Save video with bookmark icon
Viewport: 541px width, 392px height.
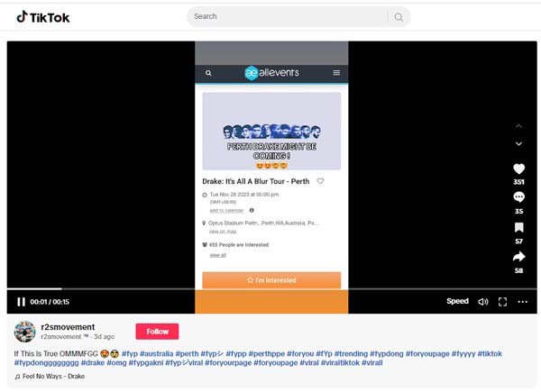pos(518,227)
